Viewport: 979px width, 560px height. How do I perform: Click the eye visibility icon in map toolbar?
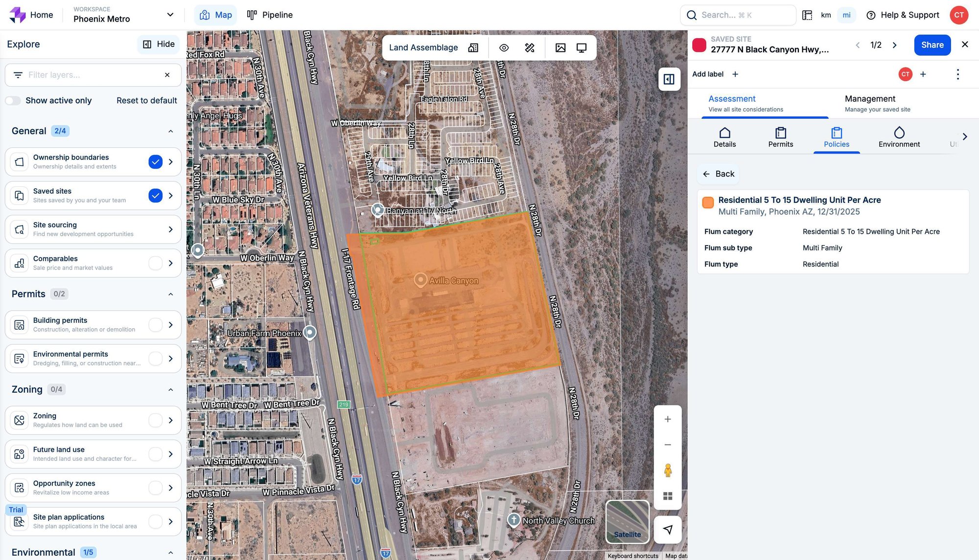coord(504,47)
